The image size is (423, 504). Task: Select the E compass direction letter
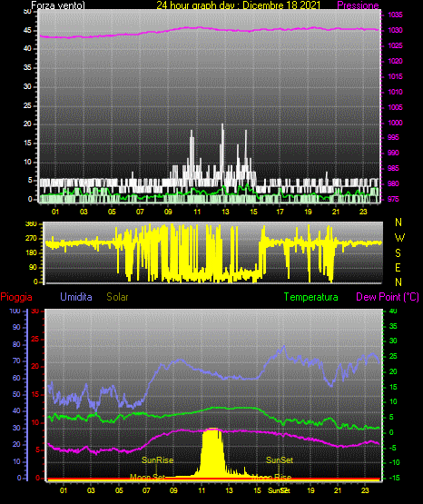(398, 268)
